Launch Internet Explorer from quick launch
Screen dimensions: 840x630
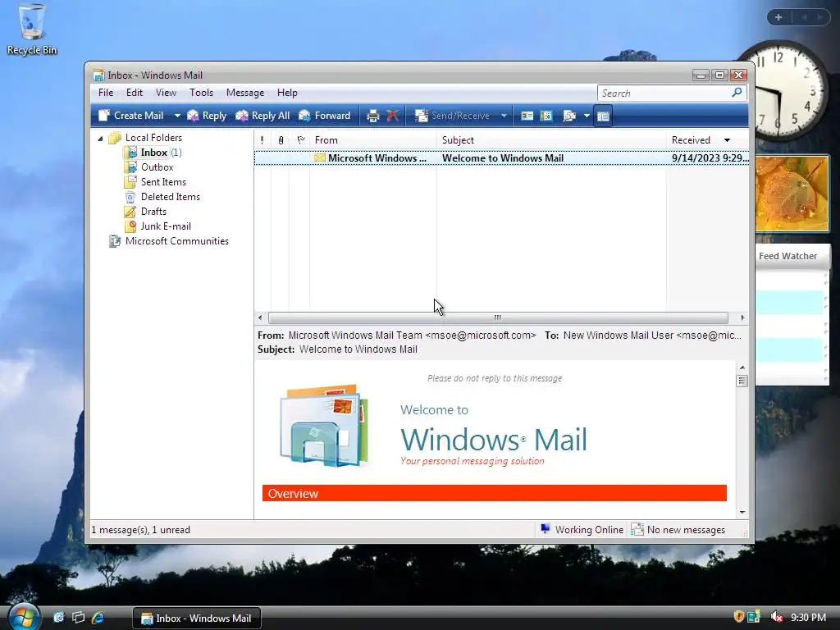click(98, 618)
